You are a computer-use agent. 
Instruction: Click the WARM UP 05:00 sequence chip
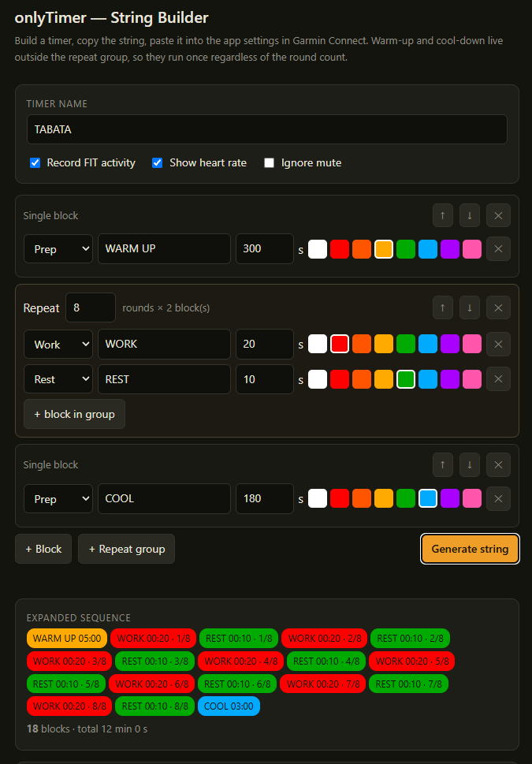(x=67, y=639)
